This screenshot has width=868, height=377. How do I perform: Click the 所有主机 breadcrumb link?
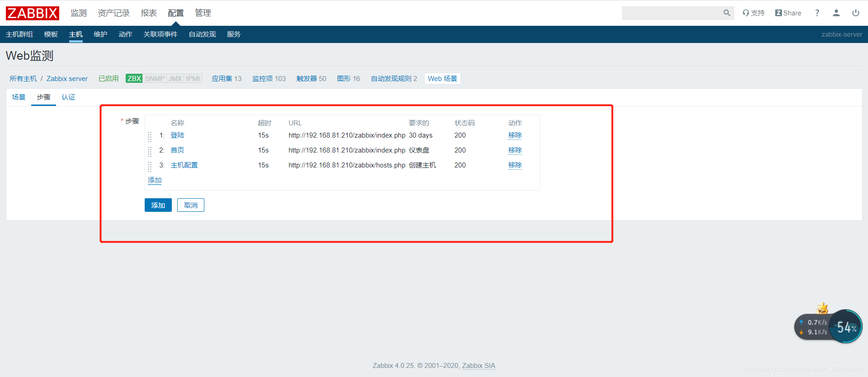pos(23,79)
